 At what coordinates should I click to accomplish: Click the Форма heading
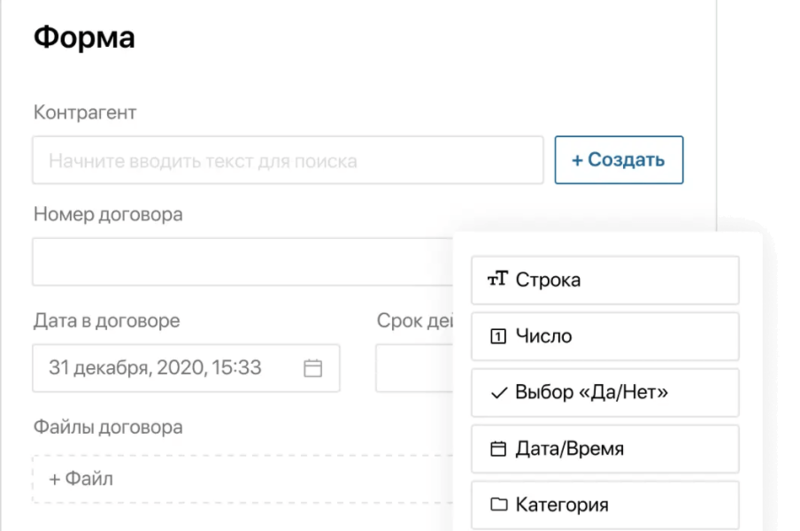click(x=84, y=38)
